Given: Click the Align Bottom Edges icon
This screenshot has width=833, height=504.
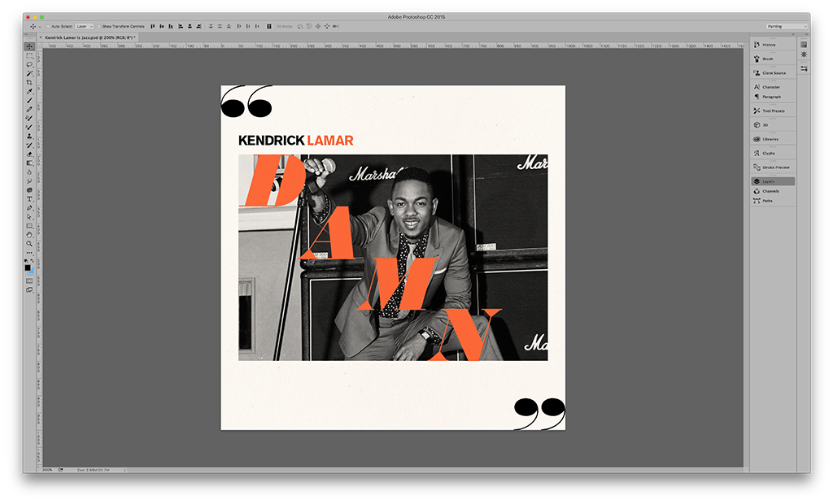Looking at the screenshot, I should point(171,26).
